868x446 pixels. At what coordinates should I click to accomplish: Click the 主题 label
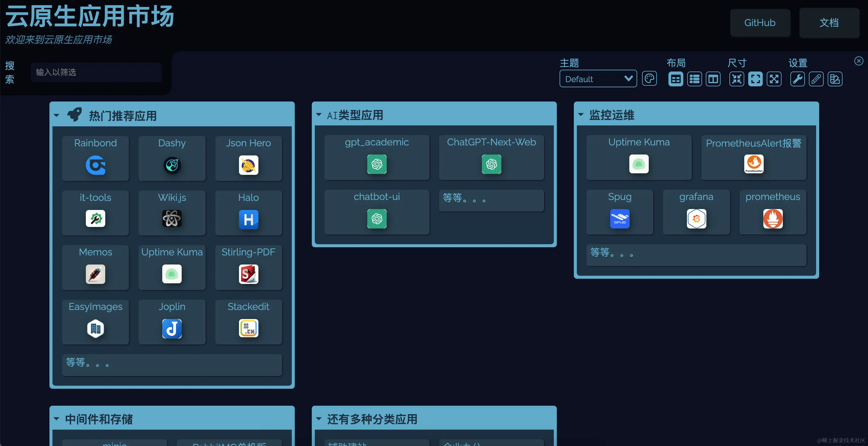point(569,63)
